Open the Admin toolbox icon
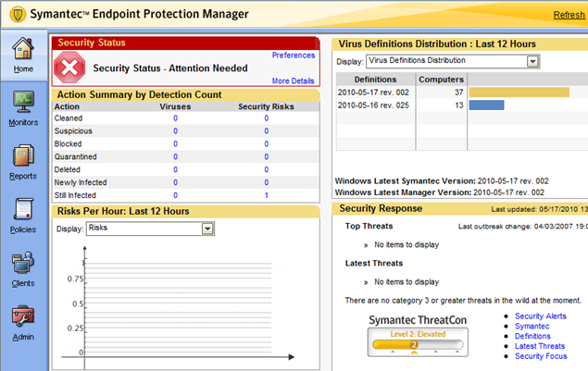 [23, 316]
